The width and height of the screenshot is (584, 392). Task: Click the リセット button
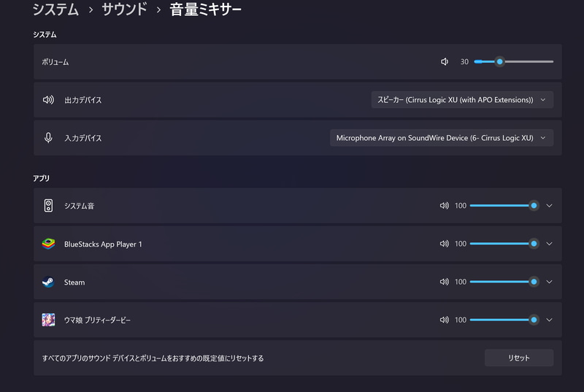pos(519,358)
